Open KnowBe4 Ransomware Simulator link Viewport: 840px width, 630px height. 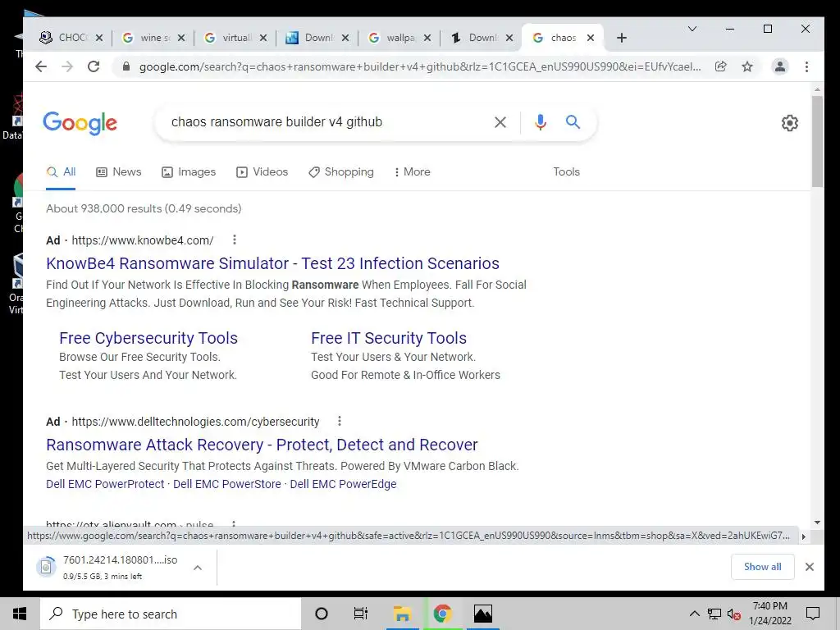tap(272, 263)
